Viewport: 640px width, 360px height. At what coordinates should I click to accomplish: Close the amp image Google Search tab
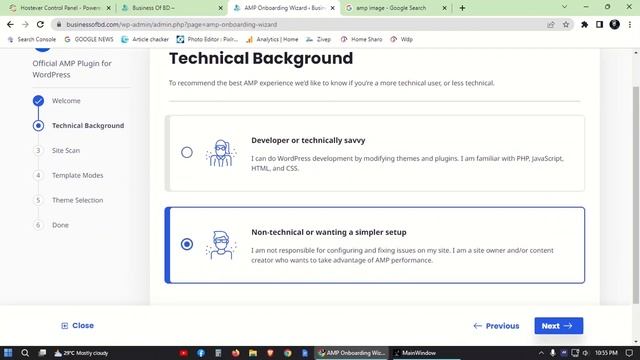pyautogui.click(x=444, y=8)
